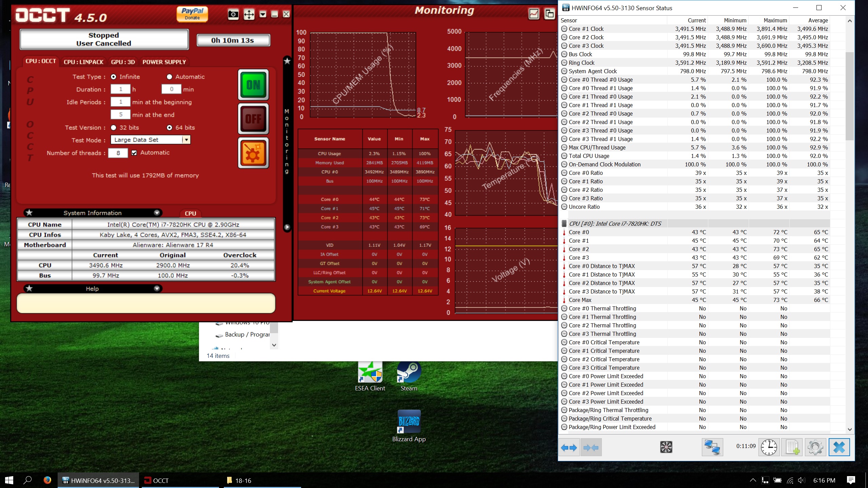
Task: Select the Core #1 Clock sensor row
Action: 694,29
